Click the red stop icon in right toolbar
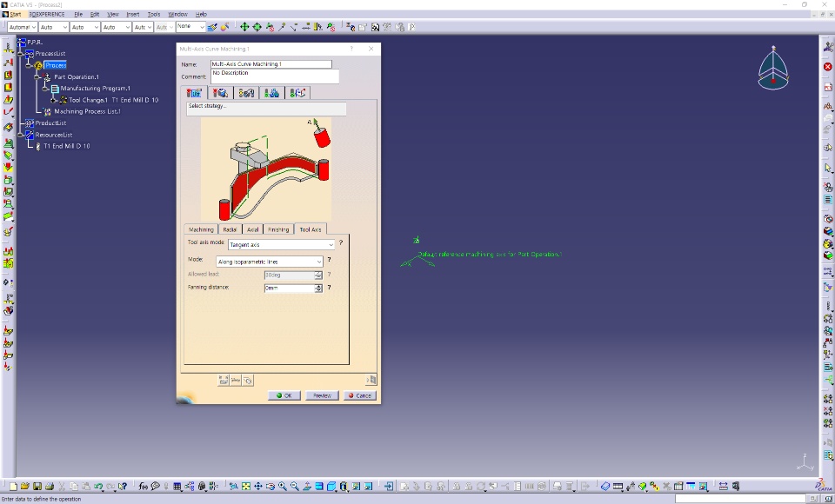 [827, 67]
